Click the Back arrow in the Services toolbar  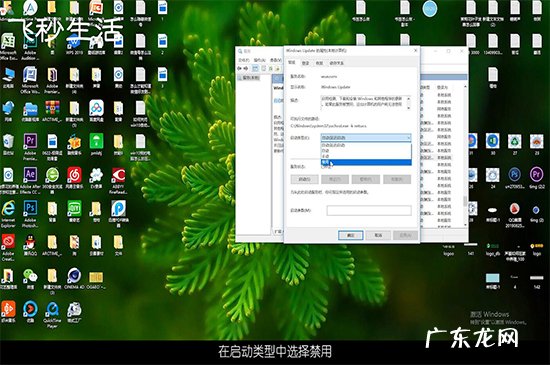(240, 68)
